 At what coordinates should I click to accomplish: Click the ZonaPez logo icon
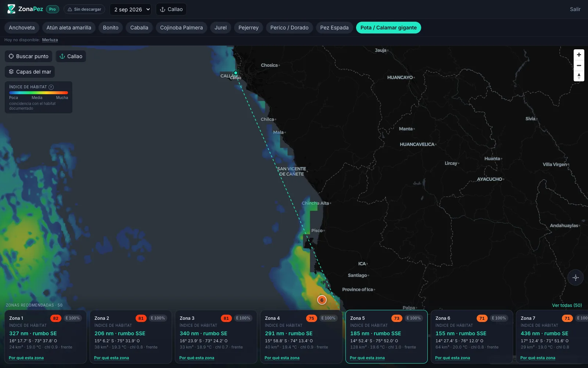click(x=11, y=9)
